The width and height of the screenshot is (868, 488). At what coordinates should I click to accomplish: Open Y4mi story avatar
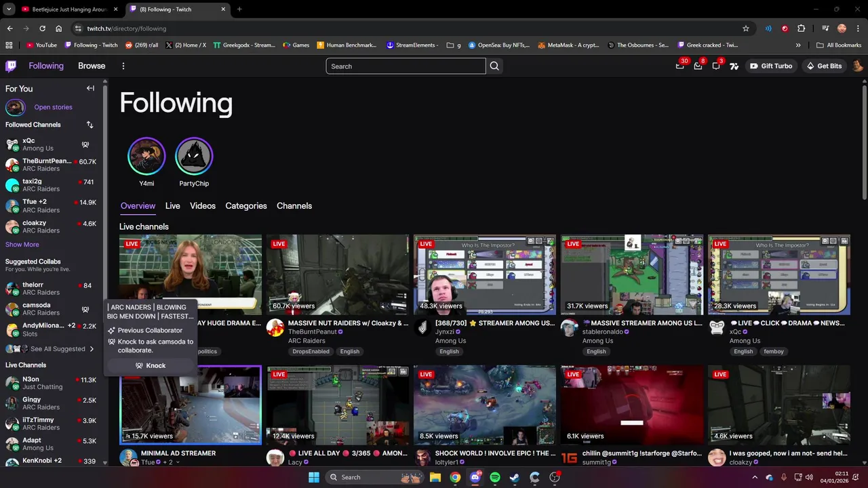tap(146, 156)
